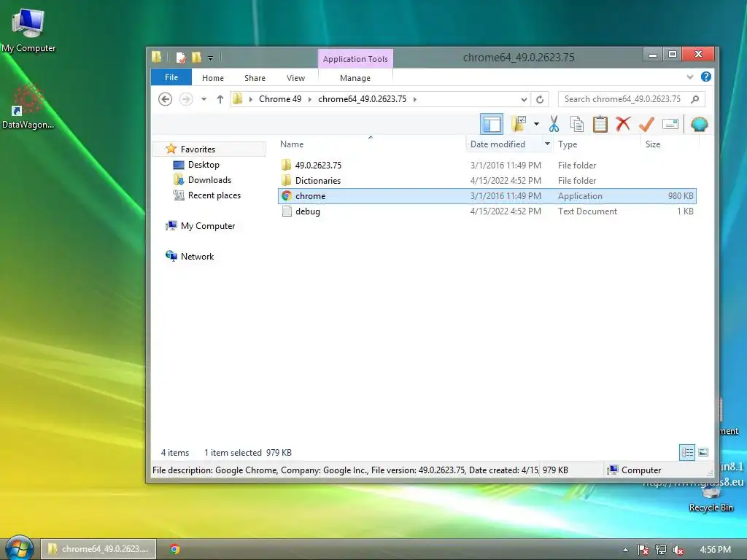Open the Home ribbon tab

coord(212,77)
